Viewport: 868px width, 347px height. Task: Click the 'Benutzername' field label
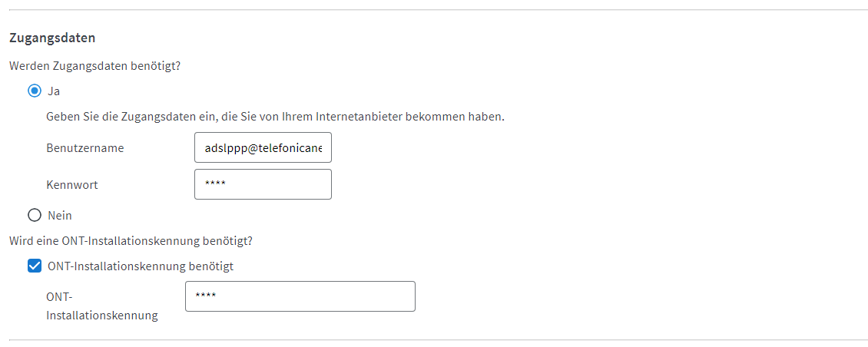point(85,147)
